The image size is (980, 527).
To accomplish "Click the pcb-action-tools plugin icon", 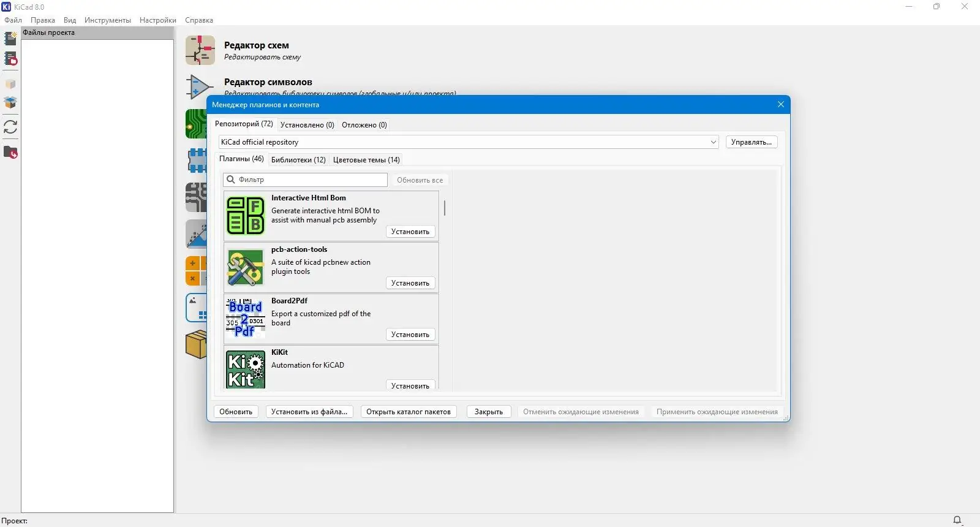I will (246, 267).
